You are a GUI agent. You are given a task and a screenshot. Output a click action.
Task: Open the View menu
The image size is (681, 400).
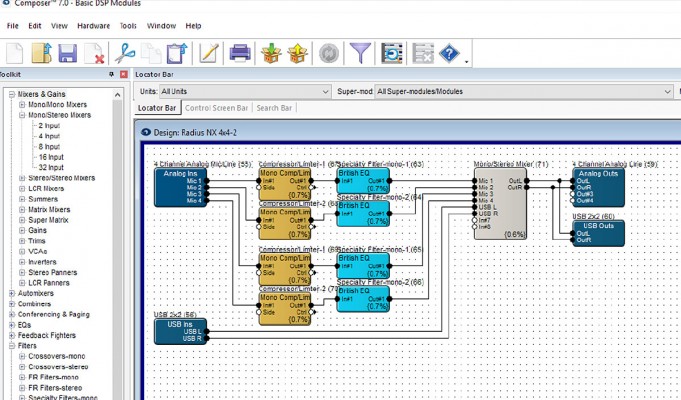59,26
